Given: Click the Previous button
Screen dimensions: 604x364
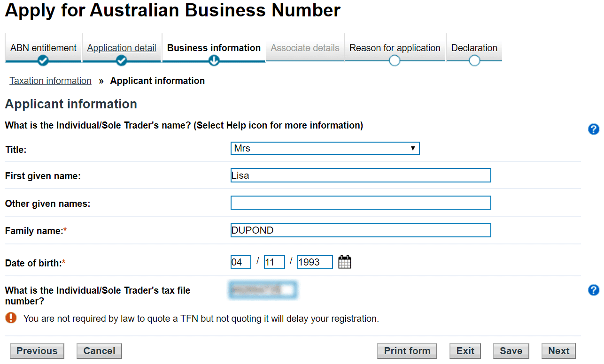Looking at the screenshot, I should [x=37, y=351].
